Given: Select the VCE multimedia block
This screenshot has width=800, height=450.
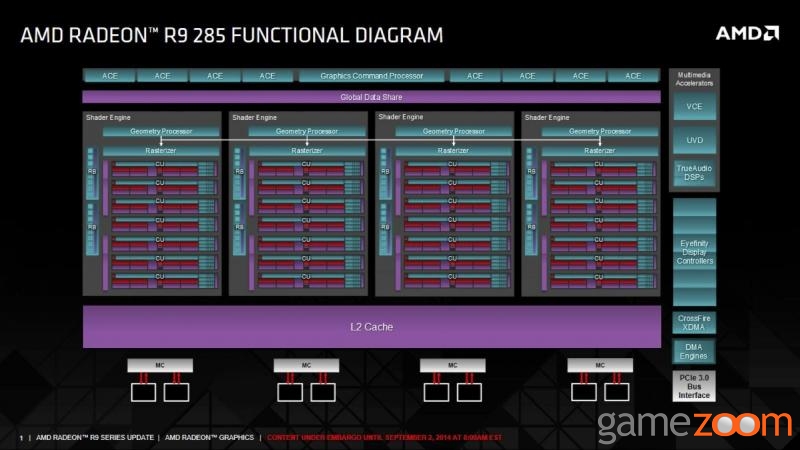Looking at the screenshot, I should point(694,107).
